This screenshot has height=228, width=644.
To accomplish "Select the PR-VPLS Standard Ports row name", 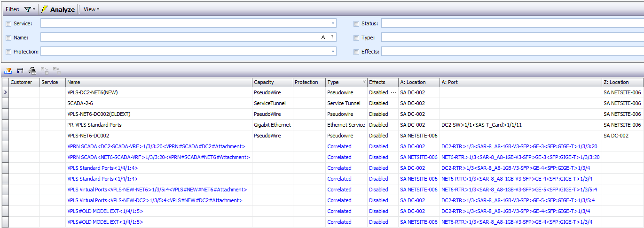I will (x=94, y=125).
